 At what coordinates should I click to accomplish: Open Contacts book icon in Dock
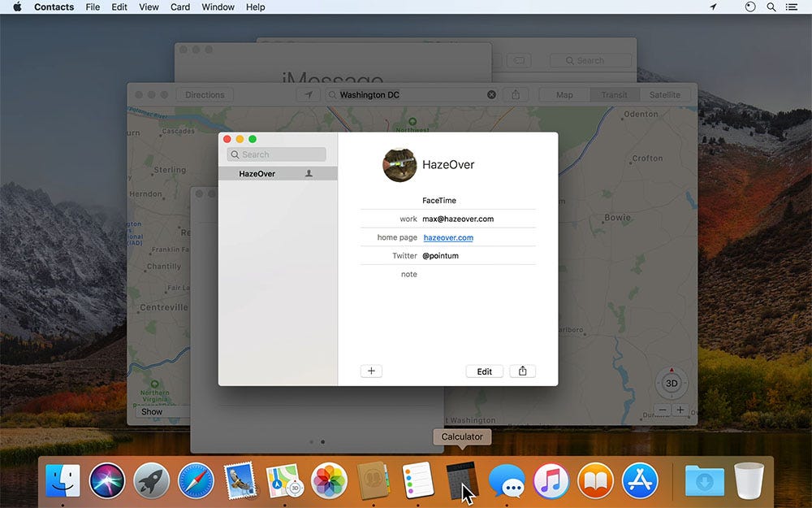[x=373, y=480]
